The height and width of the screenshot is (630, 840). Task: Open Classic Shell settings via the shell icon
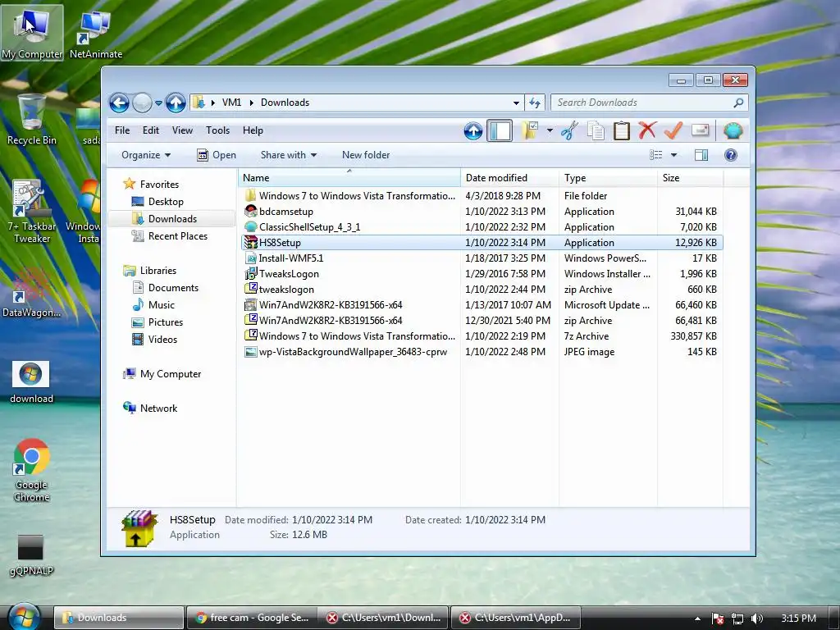point(733,130)
